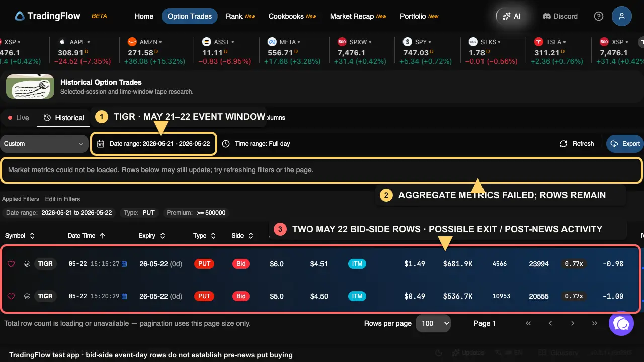Click the calendar icon in Date range

(101, 144)
